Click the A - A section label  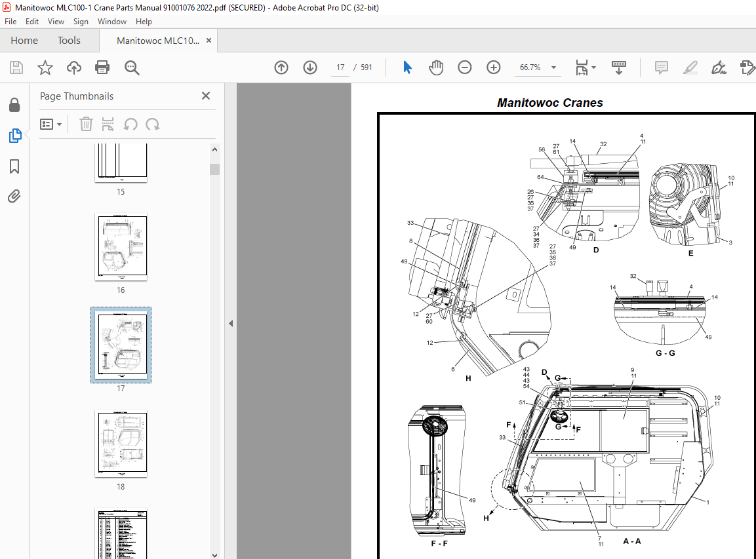coord(631,541)
